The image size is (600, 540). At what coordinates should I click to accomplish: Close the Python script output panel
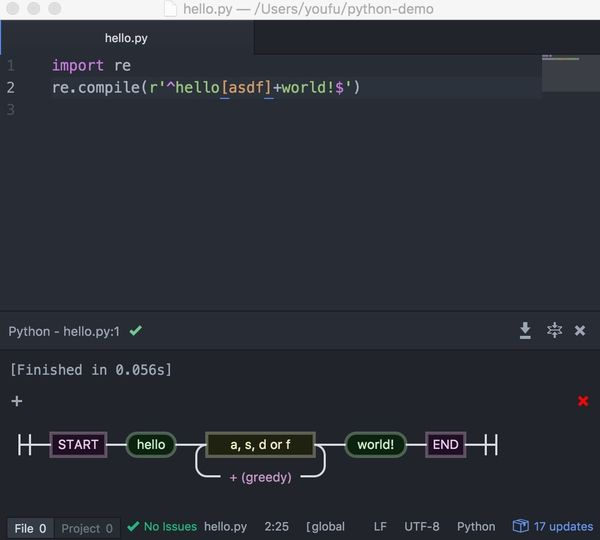click(x=580, y=330)
